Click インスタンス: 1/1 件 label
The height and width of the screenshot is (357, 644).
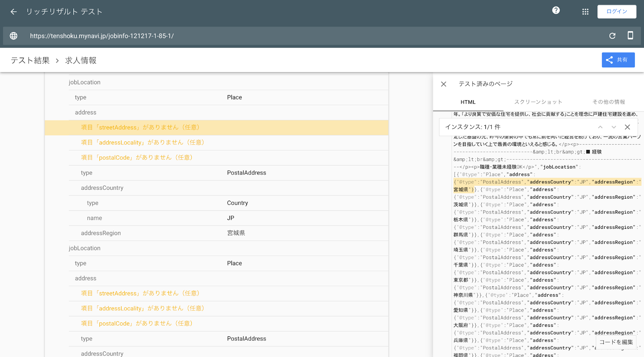473,127
